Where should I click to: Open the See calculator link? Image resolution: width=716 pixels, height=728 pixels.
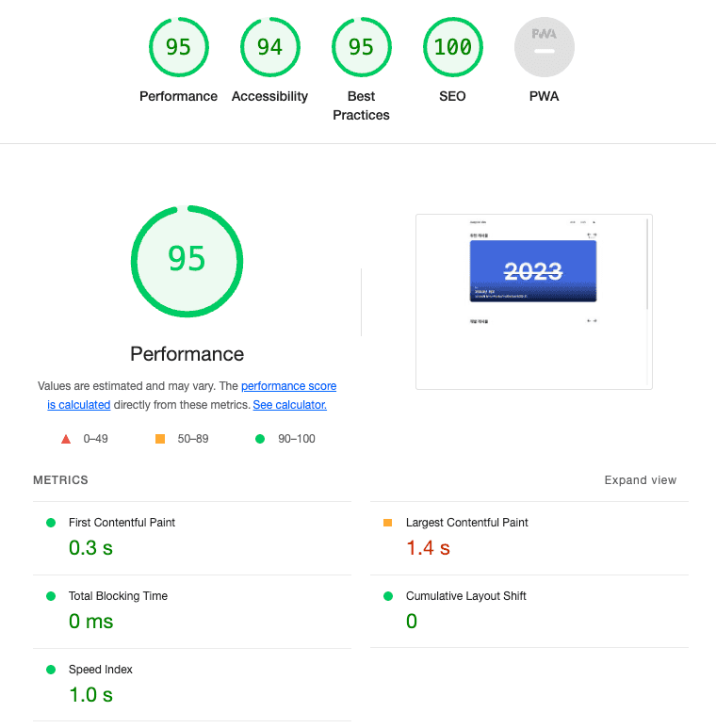(289, 405)
